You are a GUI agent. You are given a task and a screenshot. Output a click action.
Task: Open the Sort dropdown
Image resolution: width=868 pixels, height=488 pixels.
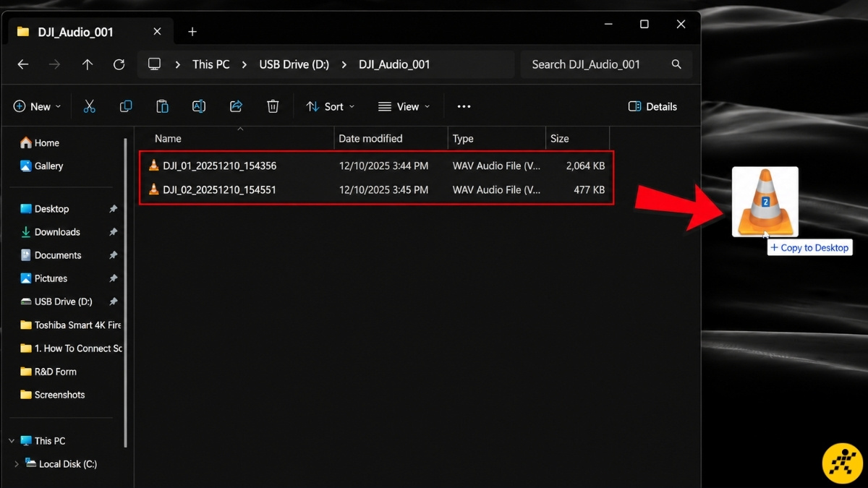(x=331, y=106)
